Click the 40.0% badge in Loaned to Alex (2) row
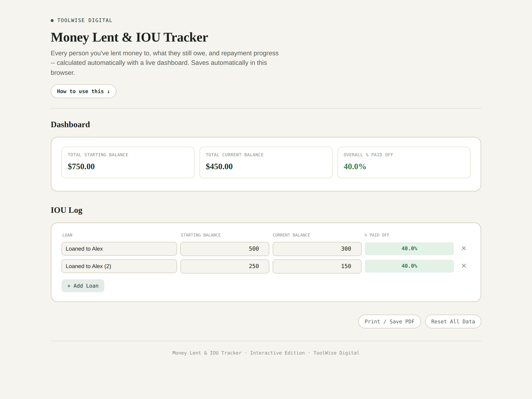The image size is (532, 399). [409, 266]
